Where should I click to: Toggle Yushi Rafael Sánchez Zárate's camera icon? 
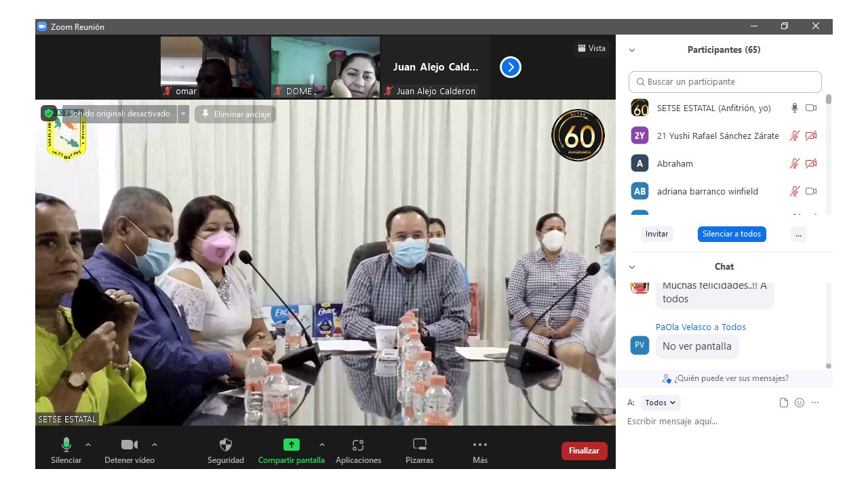pyautogui.click(x=811, y=136)
